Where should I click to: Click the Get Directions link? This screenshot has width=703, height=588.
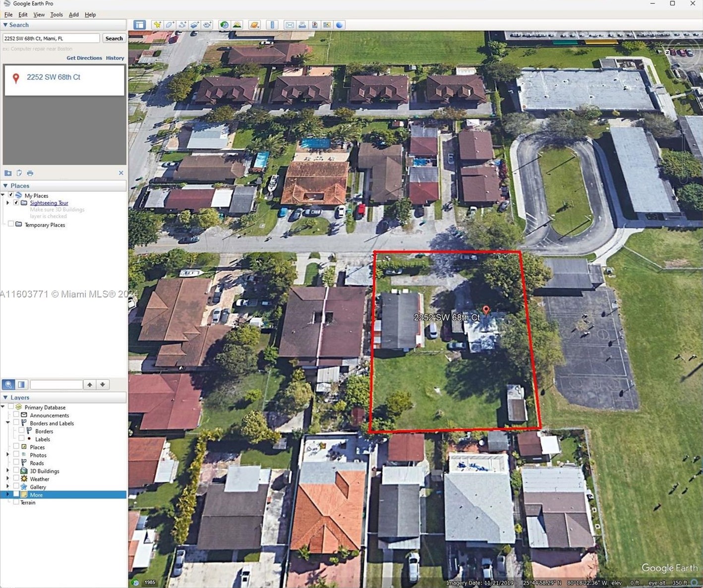[84, 58]
